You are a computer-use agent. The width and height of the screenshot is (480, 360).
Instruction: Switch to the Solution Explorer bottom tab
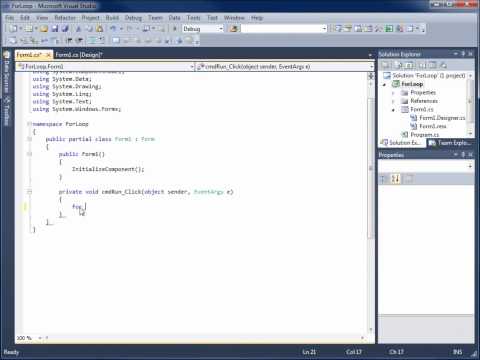[403, 143]
